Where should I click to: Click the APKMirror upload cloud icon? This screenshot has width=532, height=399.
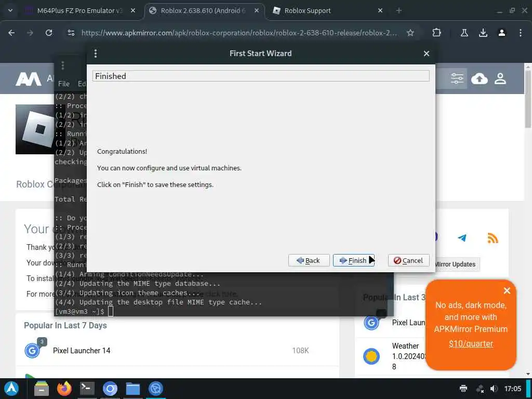point(479,79)
